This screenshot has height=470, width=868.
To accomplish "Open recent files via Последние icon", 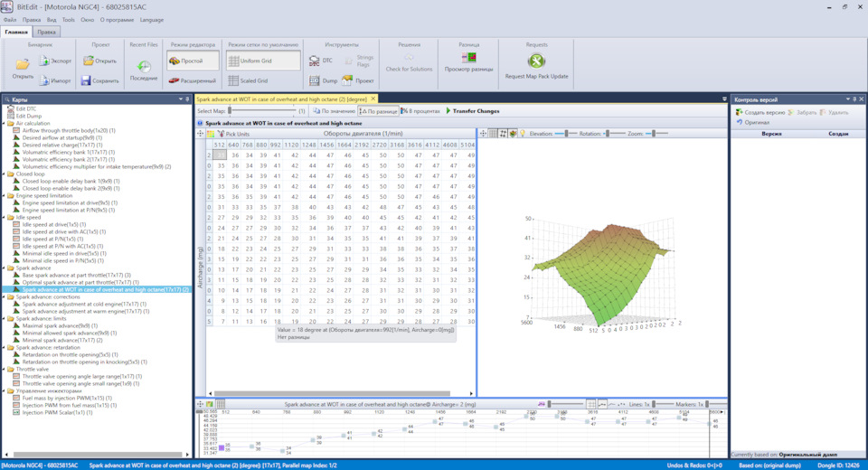I will point(143,67).
